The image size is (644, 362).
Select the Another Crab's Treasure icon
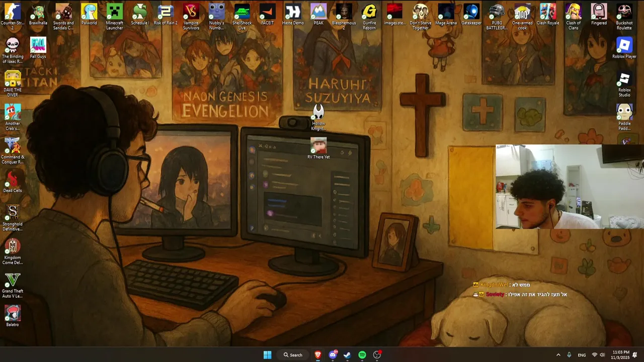13,117
